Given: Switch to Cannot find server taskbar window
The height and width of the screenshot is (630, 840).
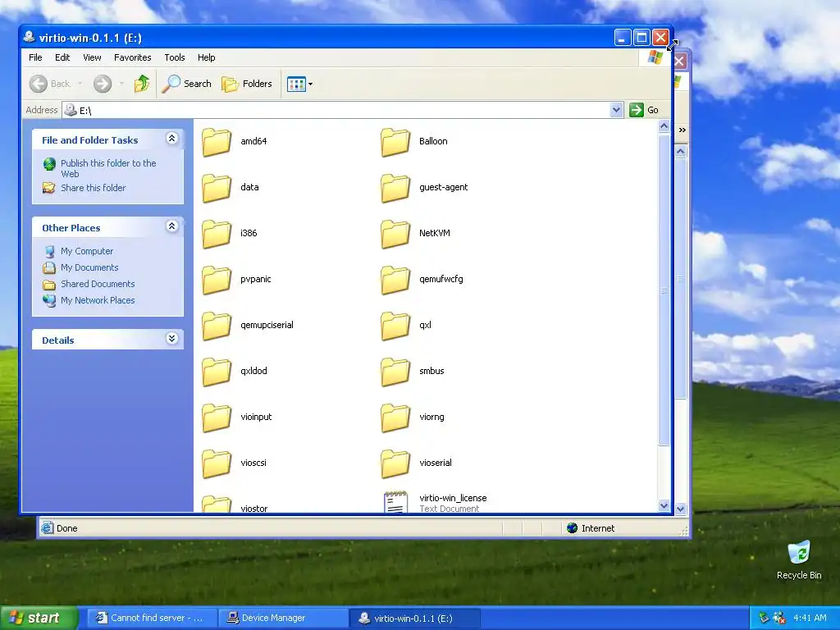Looking at the screenshot, I should pyautogui.click(x=152, y=619).
